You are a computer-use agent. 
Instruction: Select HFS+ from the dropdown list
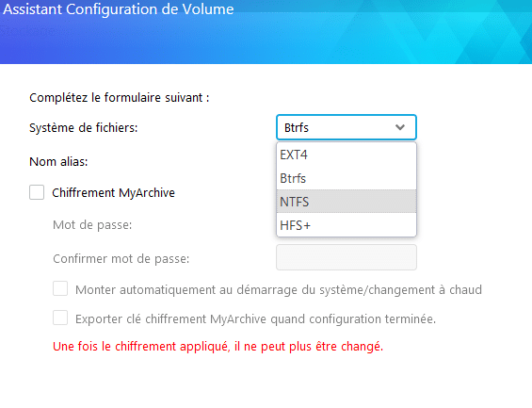347,225
